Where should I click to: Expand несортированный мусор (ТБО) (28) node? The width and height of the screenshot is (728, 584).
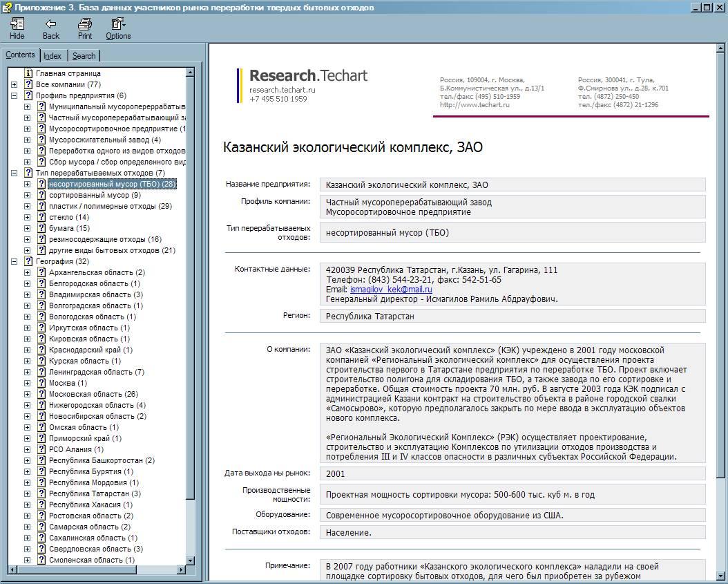tap(28, 184)
